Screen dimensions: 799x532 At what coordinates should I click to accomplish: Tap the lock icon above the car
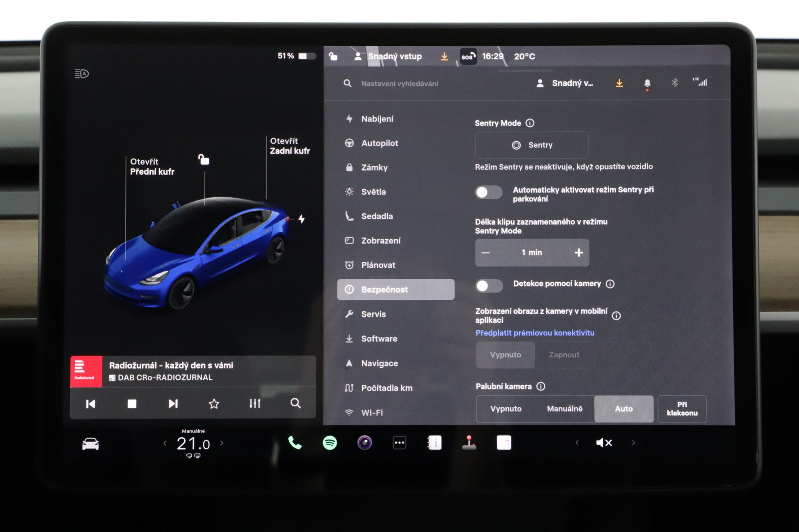pyautogui.click(x=204, y=159)
